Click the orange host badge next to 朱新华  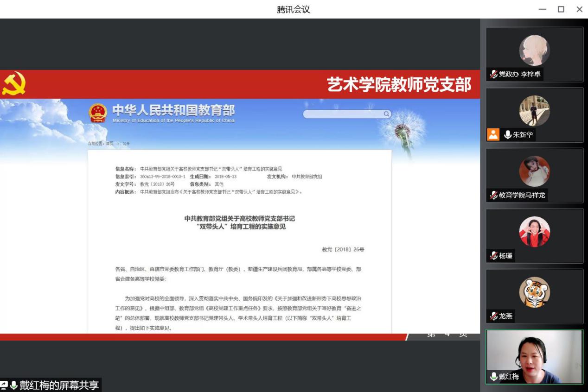[x=493, y=134]
